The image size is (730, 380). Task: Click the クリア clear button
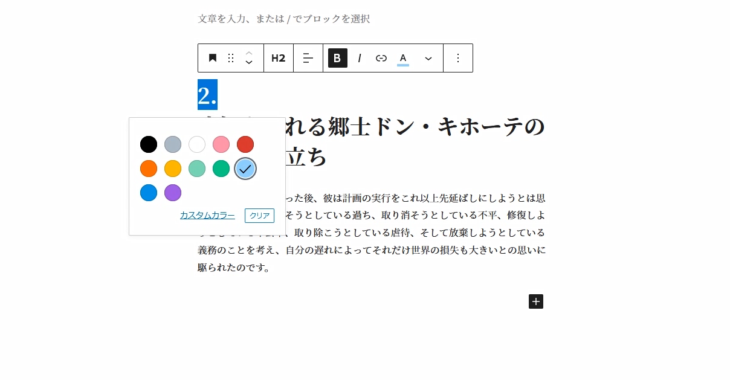tap(259, 215)
